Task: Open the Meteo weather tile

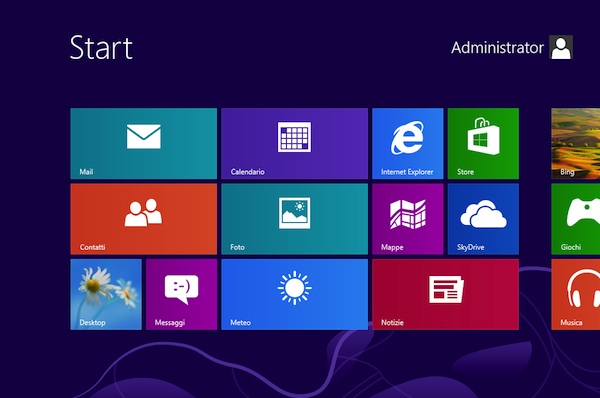Action: coord(294,294)
